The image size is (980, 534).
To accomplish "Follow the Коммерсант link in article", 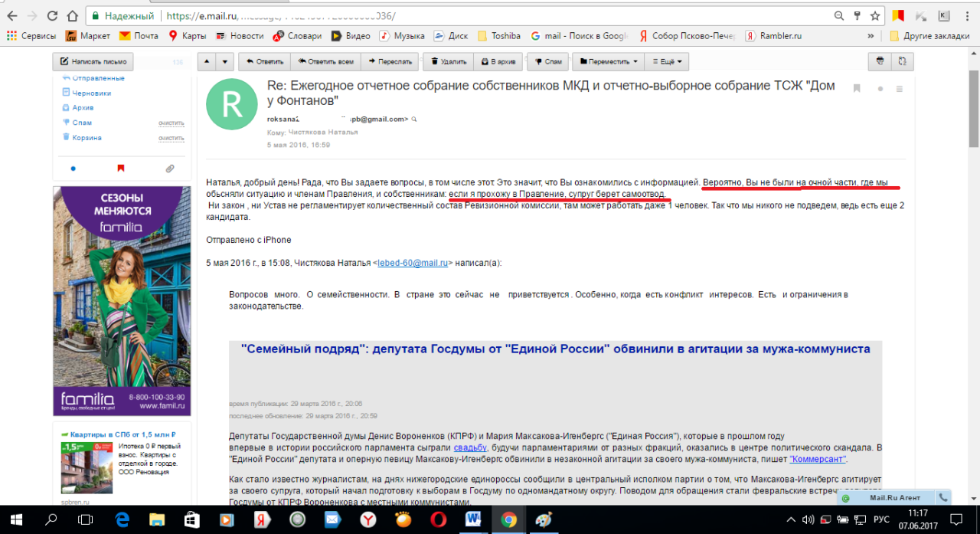I will 817,459.
